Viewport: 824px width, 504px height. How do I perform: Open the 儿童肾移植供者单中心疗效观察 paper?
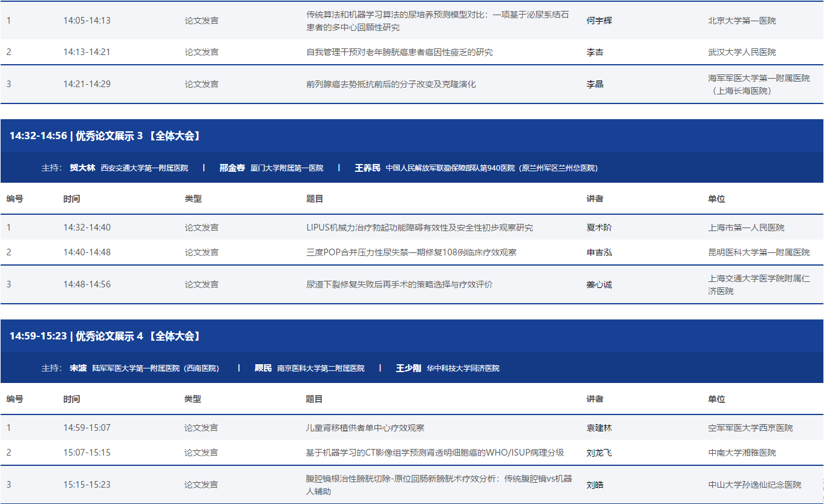(x=365, y=428)
